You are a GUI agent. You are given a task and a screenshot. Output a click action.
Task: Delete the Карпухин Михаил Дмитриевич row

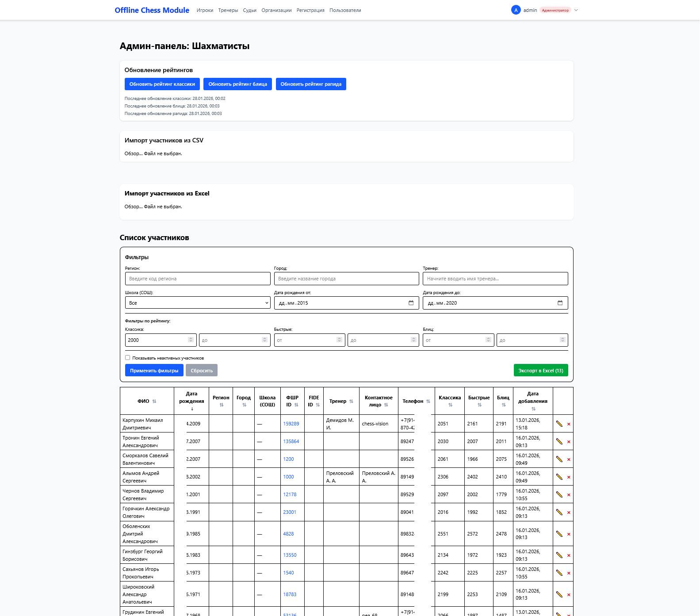pos(569,424)
